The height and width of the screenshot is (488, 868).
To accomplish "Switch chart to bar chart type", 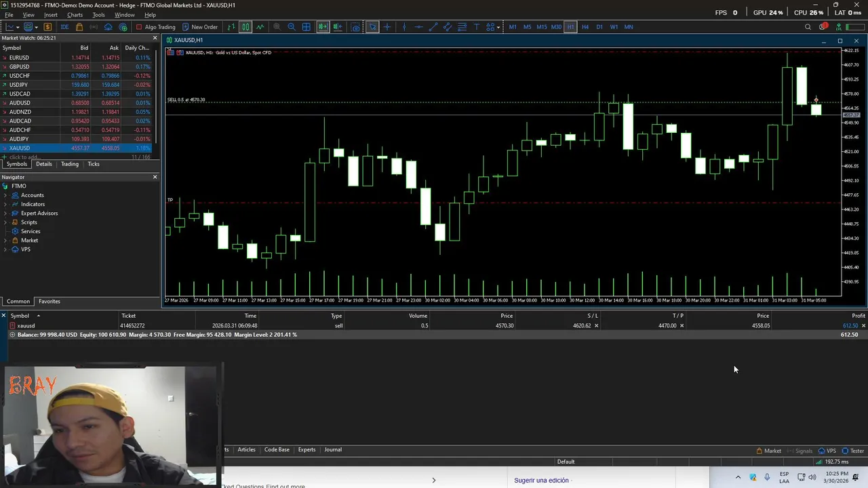I will pyautogui.click(x=231, y=27).
